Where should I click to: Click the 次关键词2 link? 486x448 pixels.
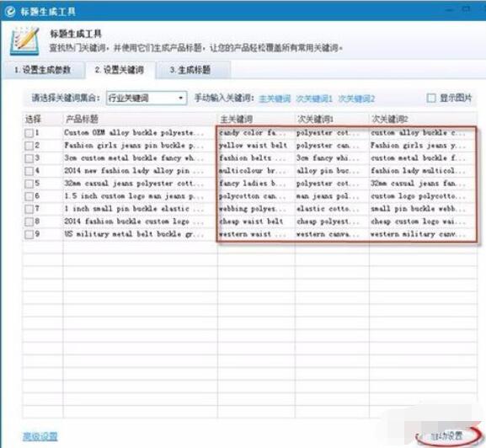point(356,99)
